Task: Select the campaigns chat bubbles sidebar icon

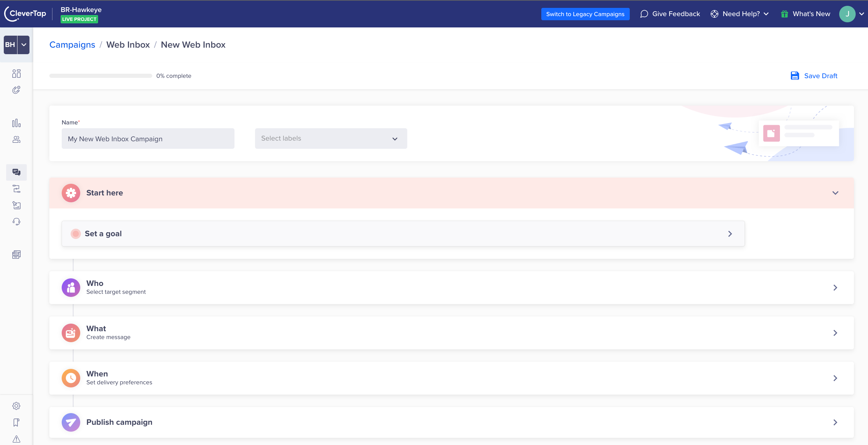Action: point(16,172)
